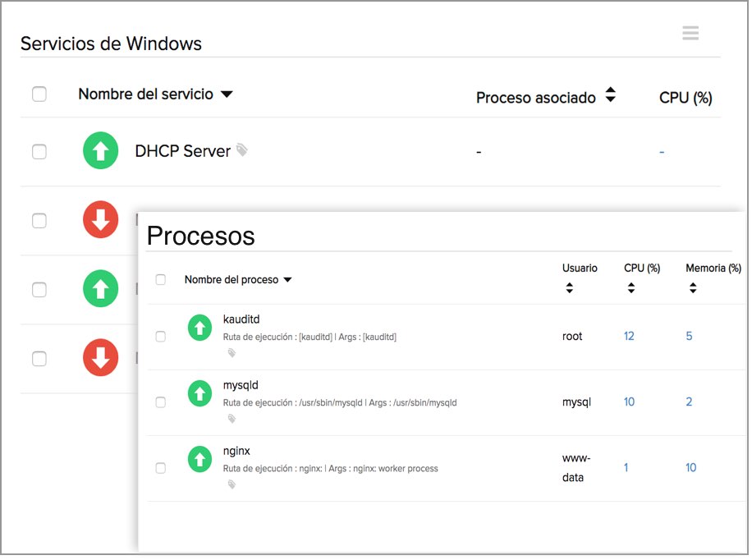Toggle the select-all checkbox in Servicios de Windows
Screen dimensions: 752x560
pos(39,94)
